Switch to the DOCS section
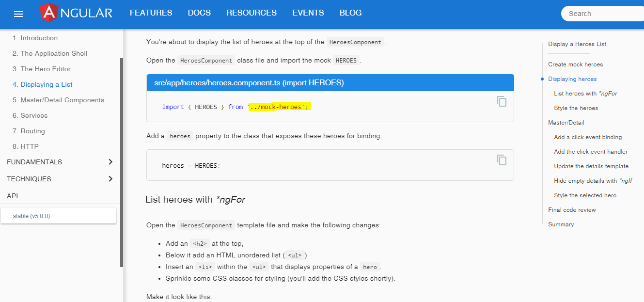This screenshot has width=644, height=302. (x=199, y=13)
